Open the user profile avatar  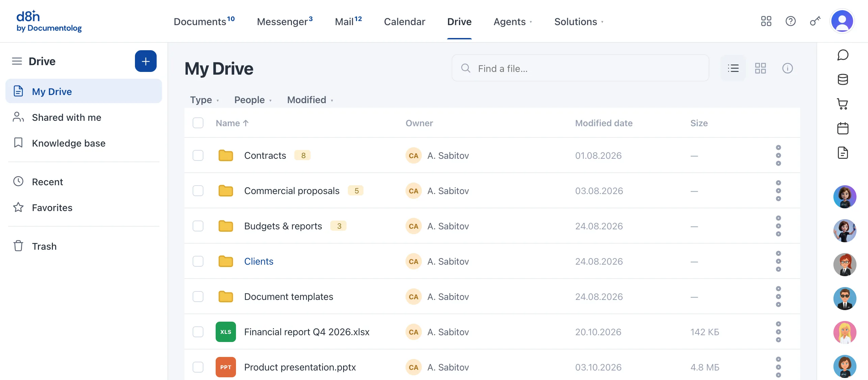pyautogui.click(x=842, y=21)
